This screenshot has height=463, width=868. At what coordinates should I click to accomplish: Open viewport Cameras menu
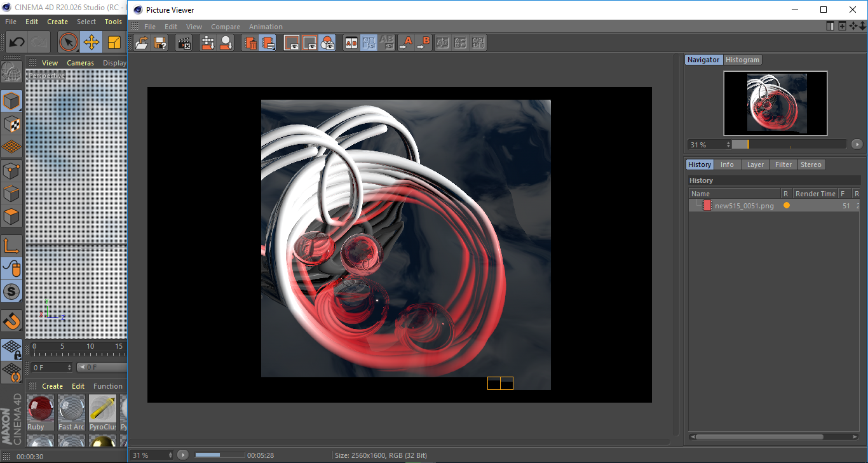80,63
